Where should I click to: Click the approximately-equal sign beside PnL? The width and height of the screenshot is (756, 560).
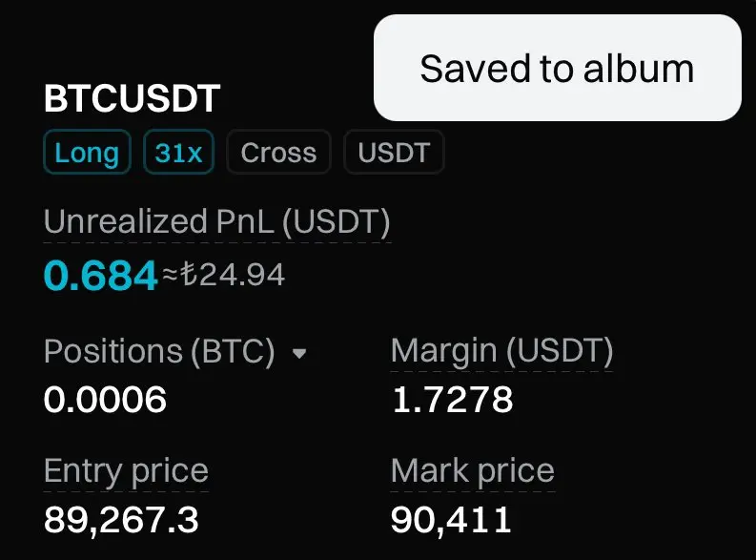tap(171, 276)
